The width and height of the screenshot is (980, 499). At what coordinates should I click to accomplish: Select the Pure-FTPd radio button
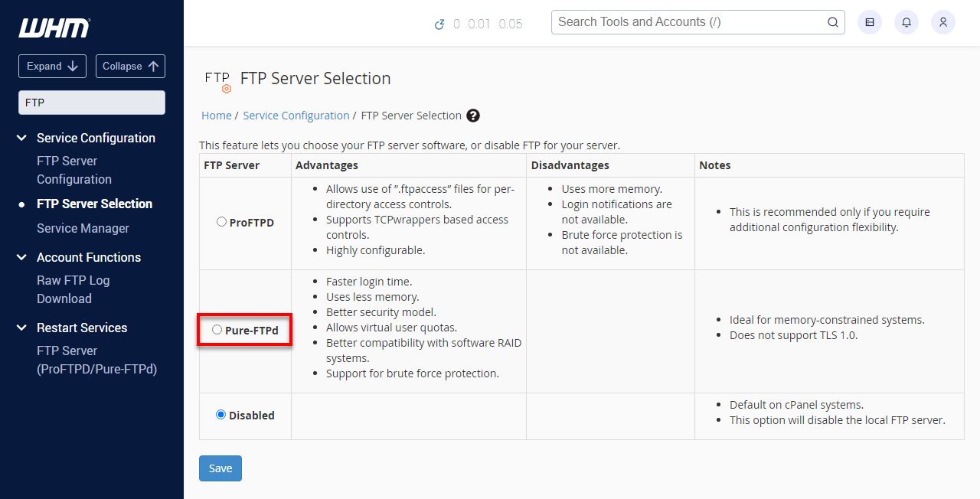[217, 329]
